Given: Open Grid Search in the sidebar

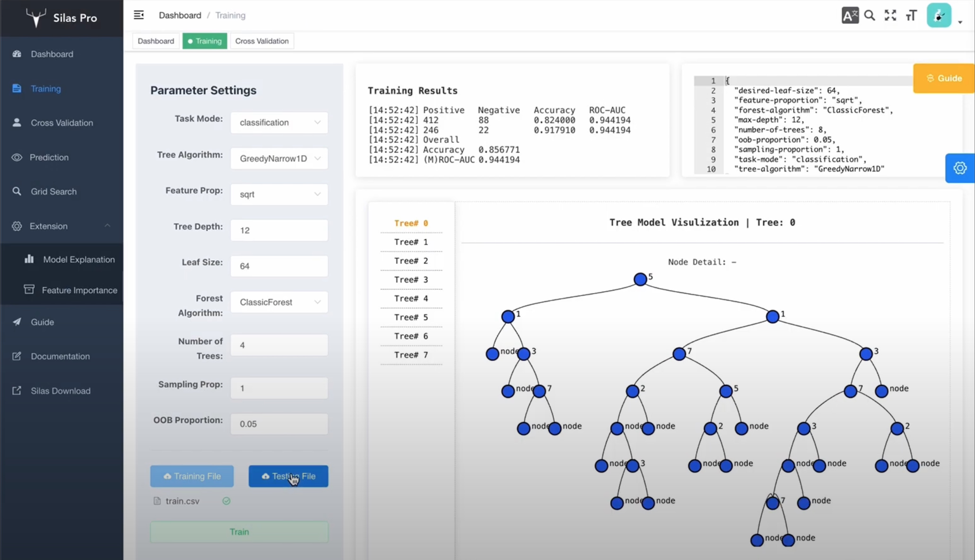Looking at the screenshot, I should click(61, 192).
